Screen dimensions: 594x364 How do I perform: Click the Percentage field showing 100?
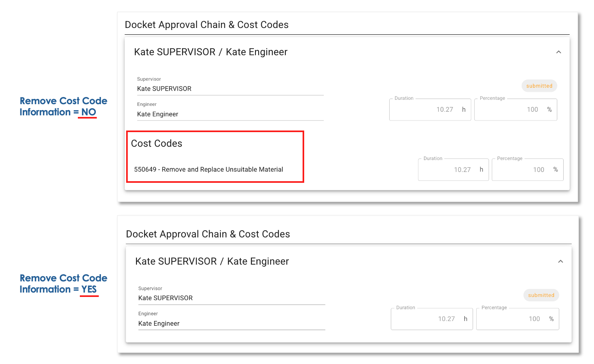(515, 109)
